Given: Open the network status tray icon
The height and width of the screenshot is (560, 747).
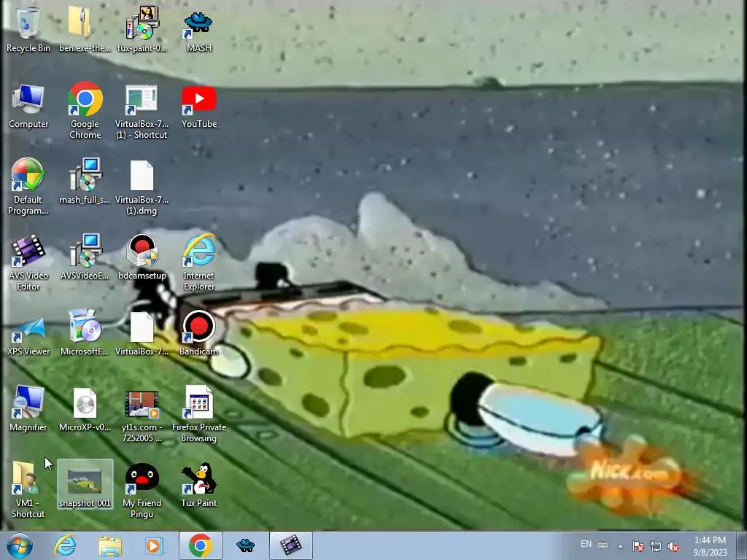Looking at the screenshot, I should pos(656,546).
